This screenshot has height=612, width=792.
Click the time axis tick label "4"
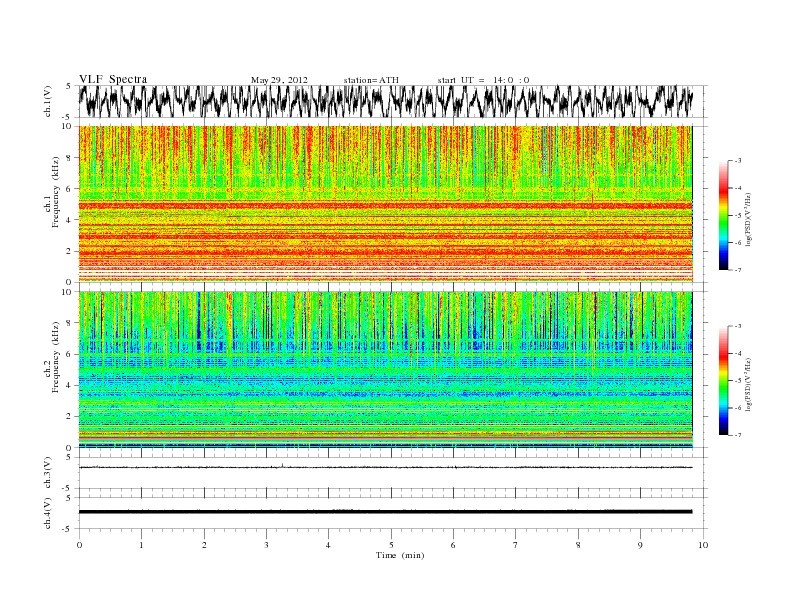328,545
